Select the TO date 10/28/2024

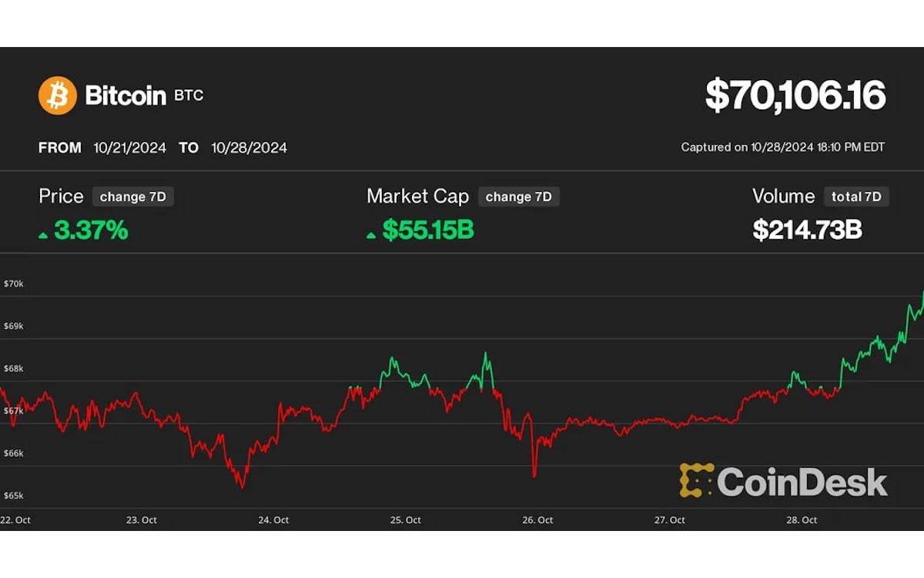coord(249,148)
